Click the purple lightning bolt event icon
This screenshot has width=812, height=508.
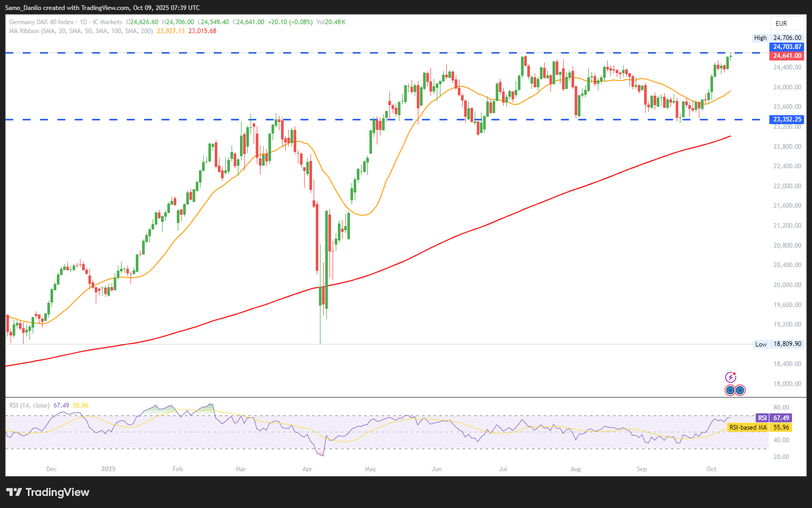point(730,377)
